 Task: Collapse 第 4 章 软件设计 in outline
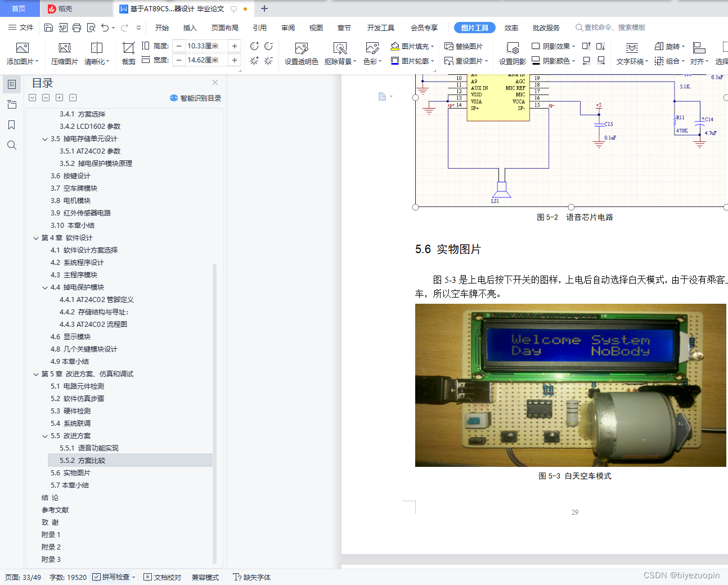click(x=36, y=238)
